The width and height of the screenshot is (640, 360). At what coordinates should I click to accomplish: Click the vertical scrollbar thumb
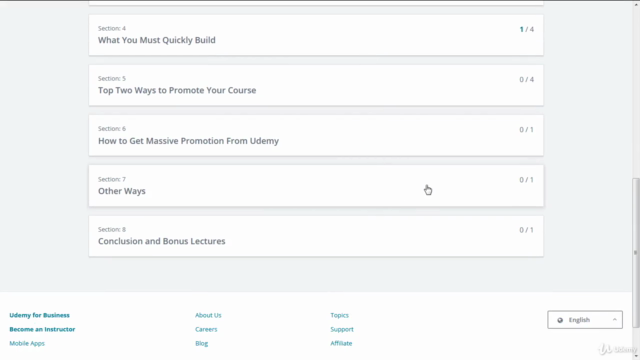[x=636, y=253]
